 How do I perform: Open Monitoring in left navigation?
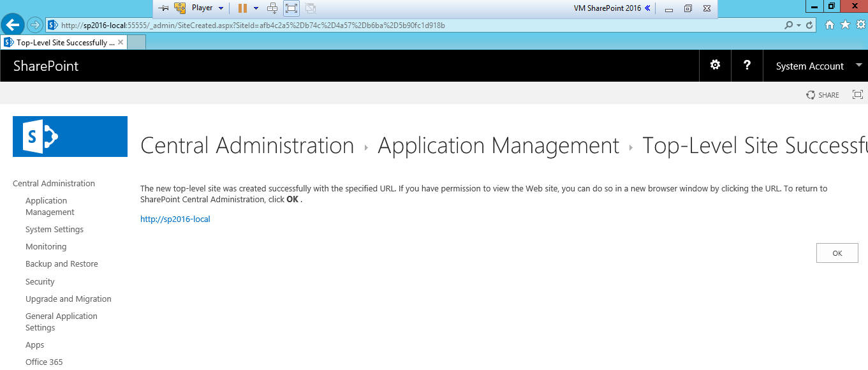click(x=46, y=246)
